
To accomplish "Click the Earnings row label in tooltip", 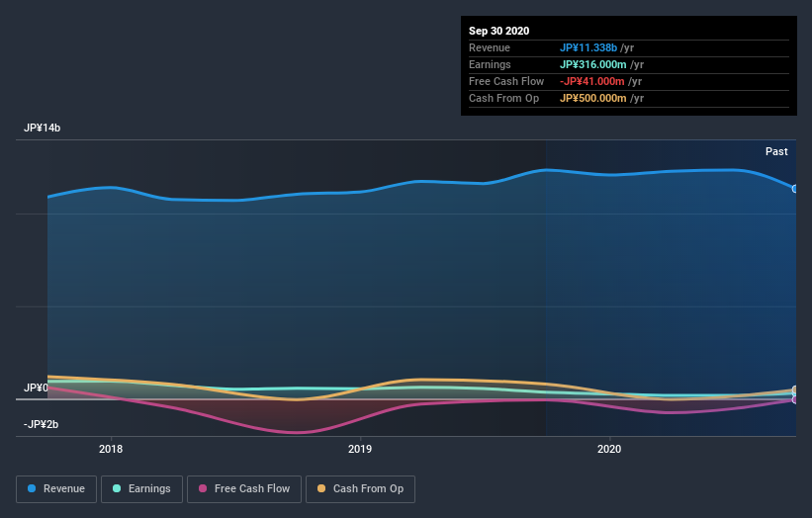I will point(490,64).
